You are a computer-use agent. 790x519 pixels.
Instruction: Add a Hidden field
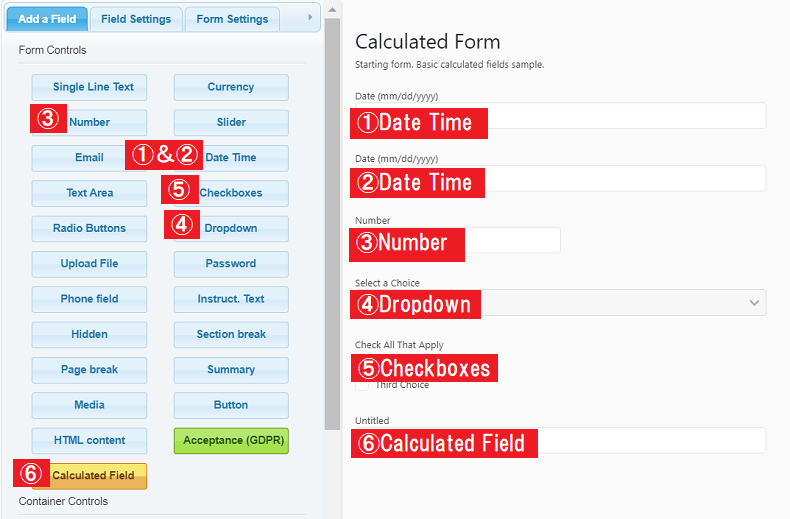point(89,334)
